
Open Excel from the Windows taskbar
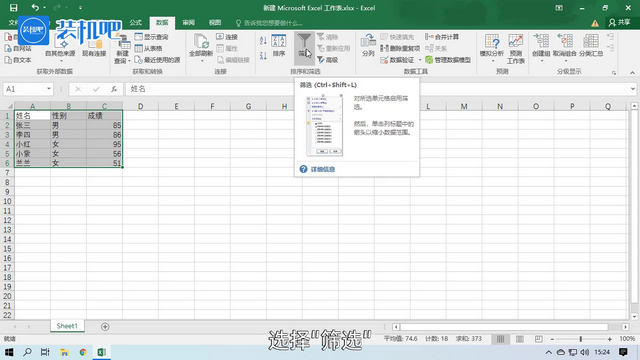tap(102, 352)
